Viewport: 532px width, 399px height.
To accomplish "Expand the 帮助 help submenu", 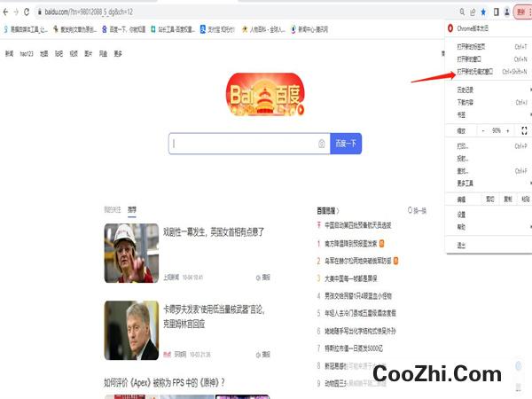I will (x=489, y=227).
